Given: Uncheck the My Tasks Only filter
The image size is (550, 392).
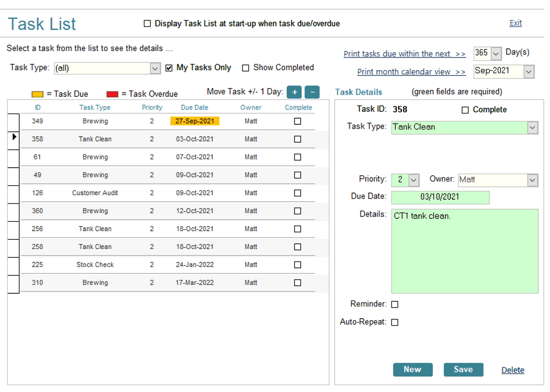Looking at the screenshot, I should pos(169,67).
